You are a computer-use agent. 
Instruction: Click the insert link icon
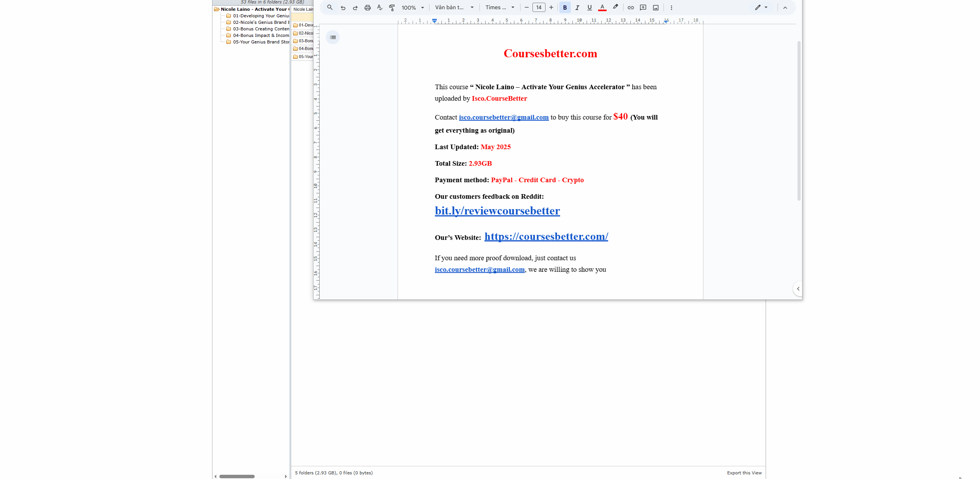pos(630,7)
